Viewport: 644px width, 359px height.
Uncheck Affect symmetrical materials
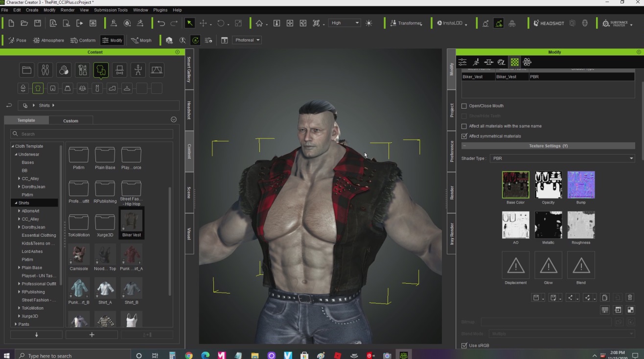pyautogui.click(x=464, y=136)
